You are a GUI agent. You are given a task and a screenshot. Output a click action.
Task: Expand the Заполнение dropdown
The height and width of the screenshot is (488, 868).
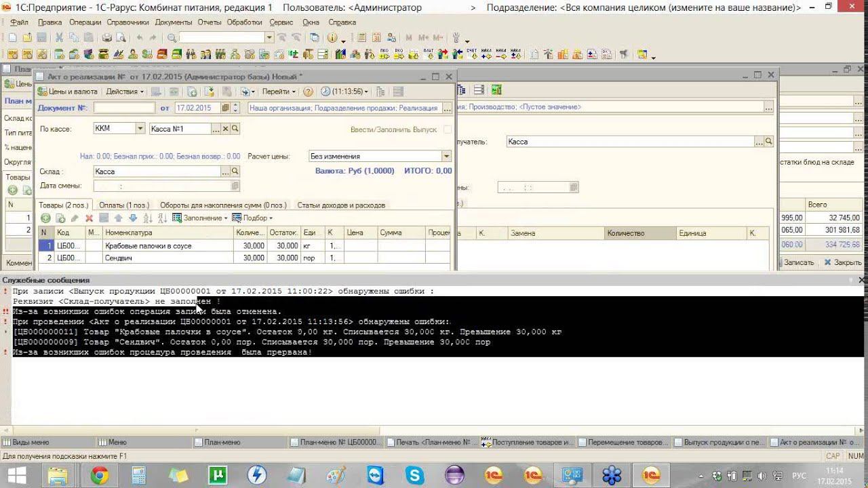(200, 218)
